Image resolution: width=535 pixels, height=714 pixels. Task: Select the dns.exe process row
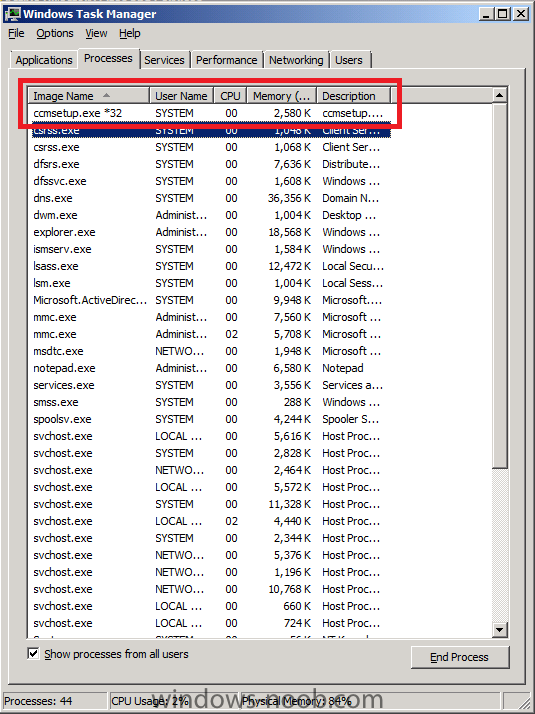coord(209,198)
